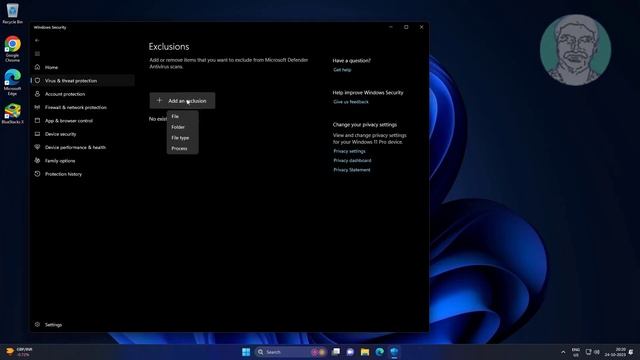Click the Home house icon

pyautogui.click(x=37, y=67)
